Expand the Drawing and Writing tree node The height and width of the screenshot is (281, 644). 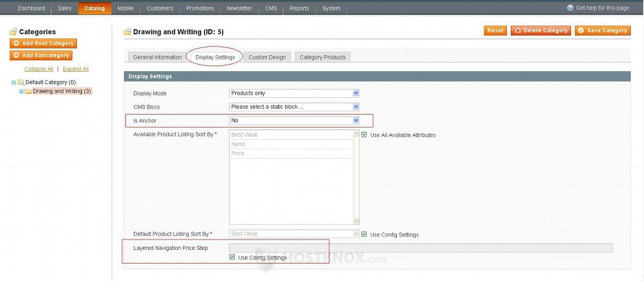21,91
